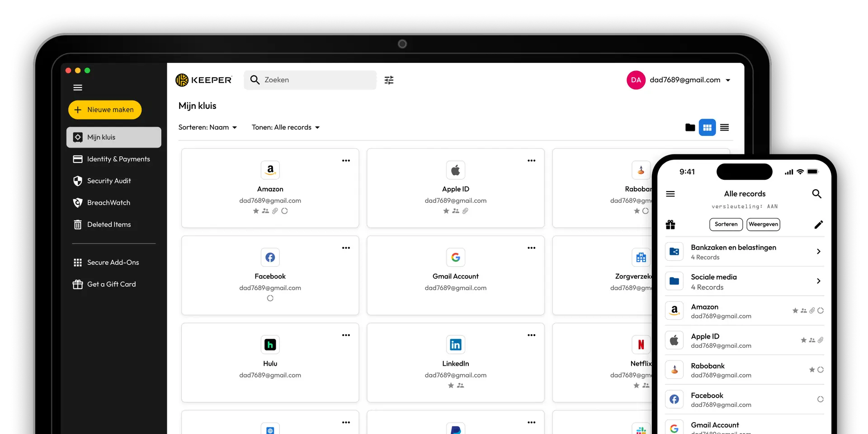Click the Rabobank logo on desktop card
This screenshot has width=868, height=434.
pyautogui.click(x=641, y=170)
